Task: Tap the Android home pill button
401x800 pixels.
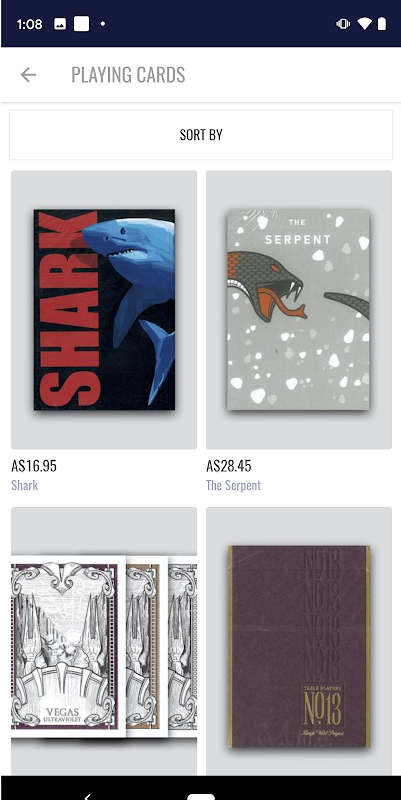Action: [x=201, y=796]
